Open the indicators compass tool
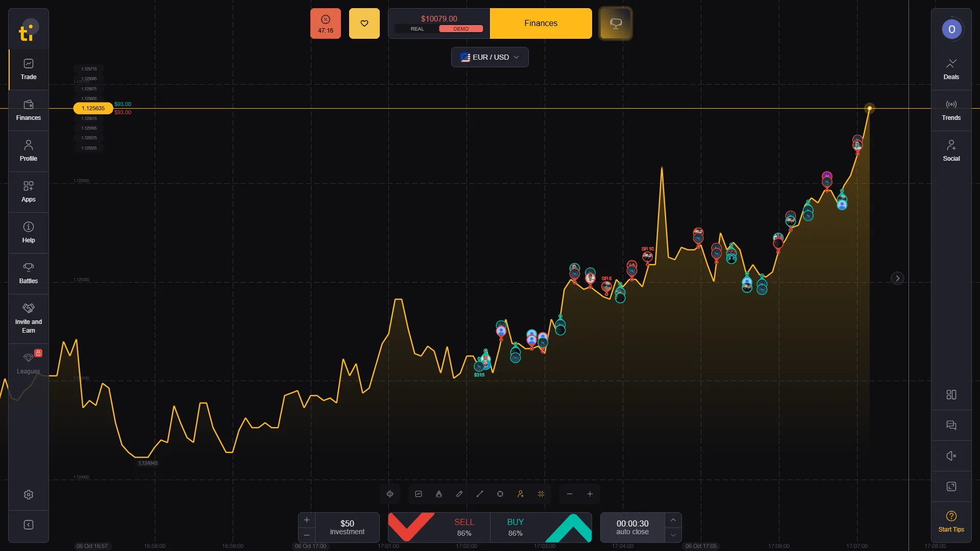The height and width of the screenshot is (551, 980). coord(439,494)
